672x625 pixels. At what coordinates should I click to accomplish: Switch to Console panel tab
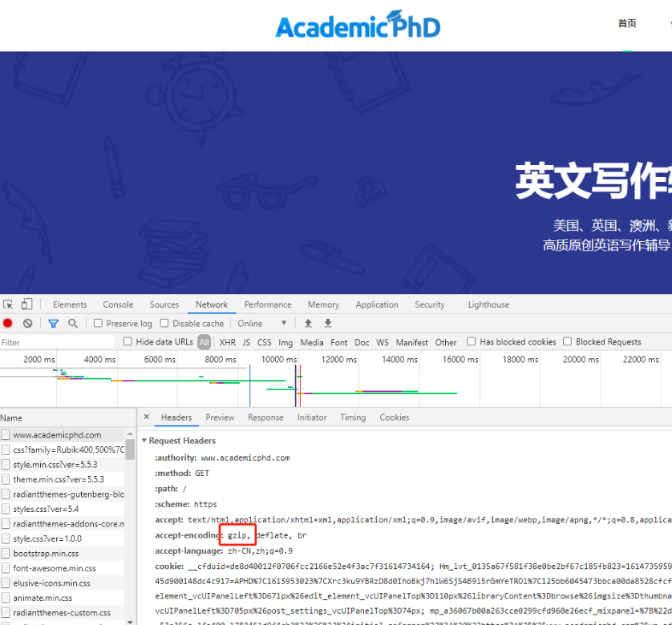(118, 304)
